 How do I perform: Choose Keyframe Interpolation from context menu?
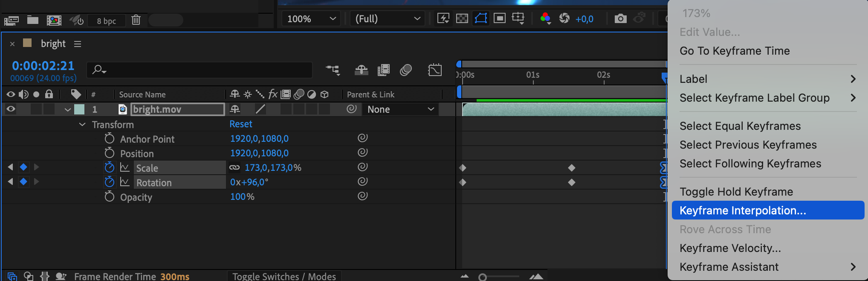[x=743, y=211]
